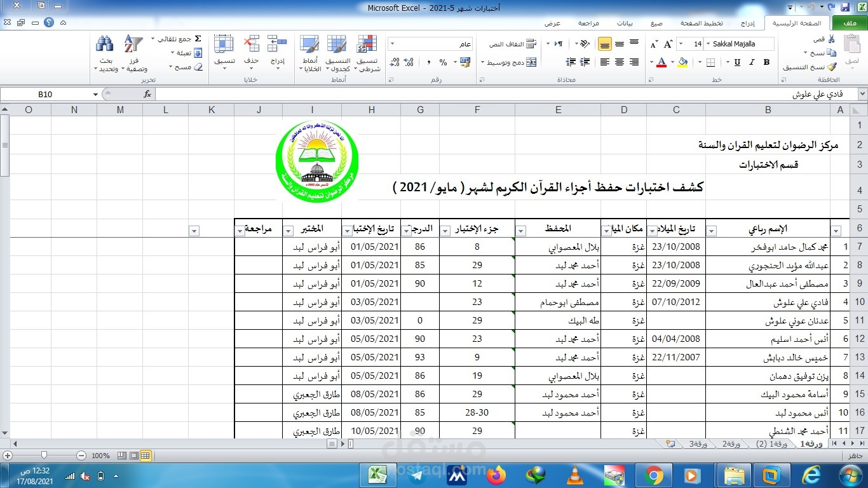Open the name filter dropdown (الإسم رباعي)
Viewport: 868px width, 488px height.
click(711, 231)
